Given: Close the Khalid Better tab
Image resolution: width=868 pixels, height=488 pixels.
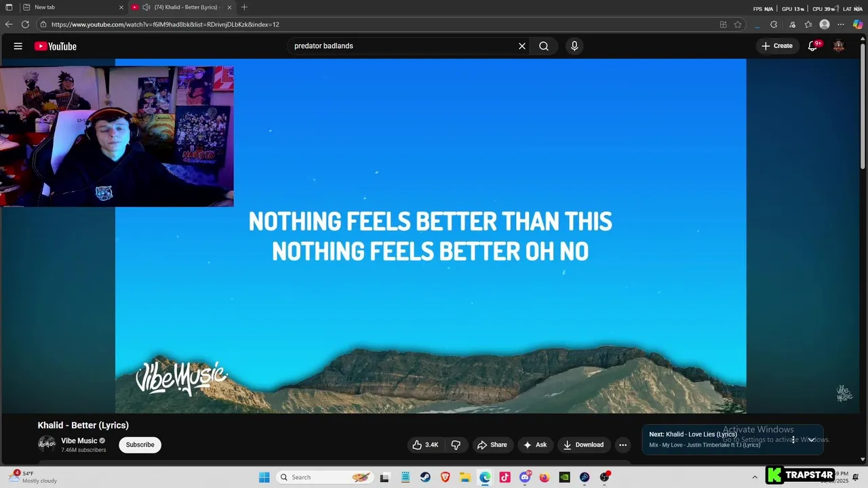Looking at the screenshot, I should pos(229,7).
